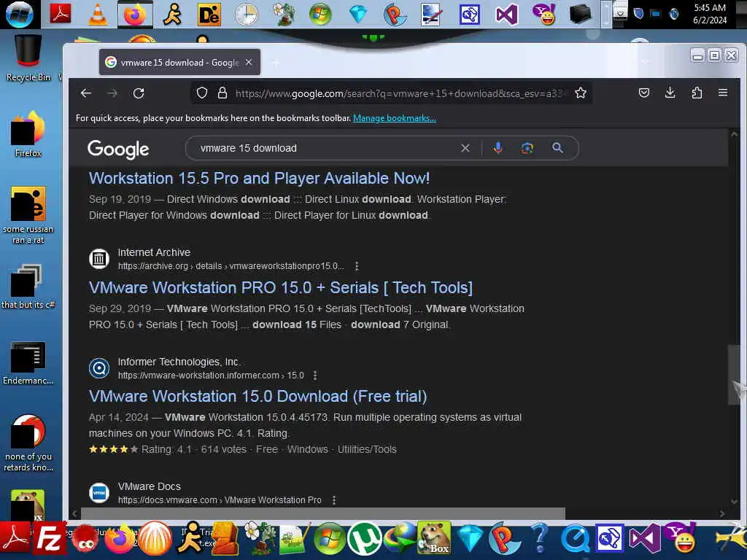Open a new tab with plus button

[276, 63]
